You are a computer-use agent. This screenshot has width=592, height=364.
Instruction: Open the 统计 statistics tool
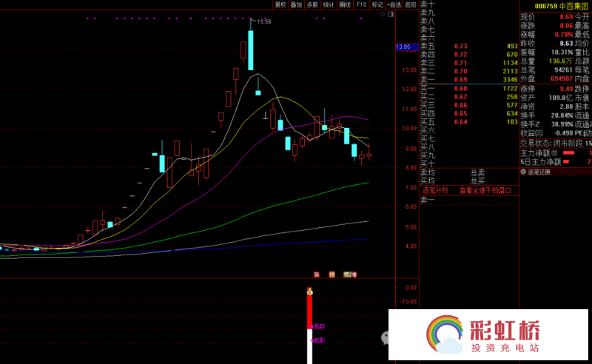329,4
